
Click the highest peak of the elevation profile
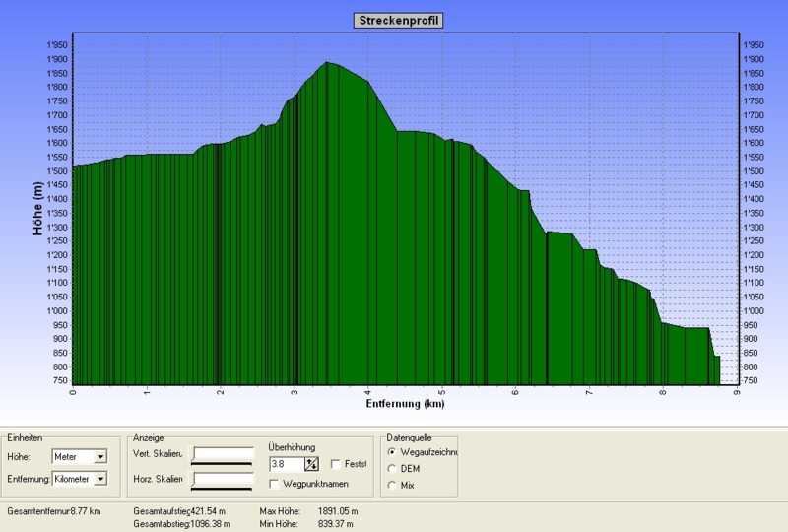pyautogui.click(x=328, y=63)
